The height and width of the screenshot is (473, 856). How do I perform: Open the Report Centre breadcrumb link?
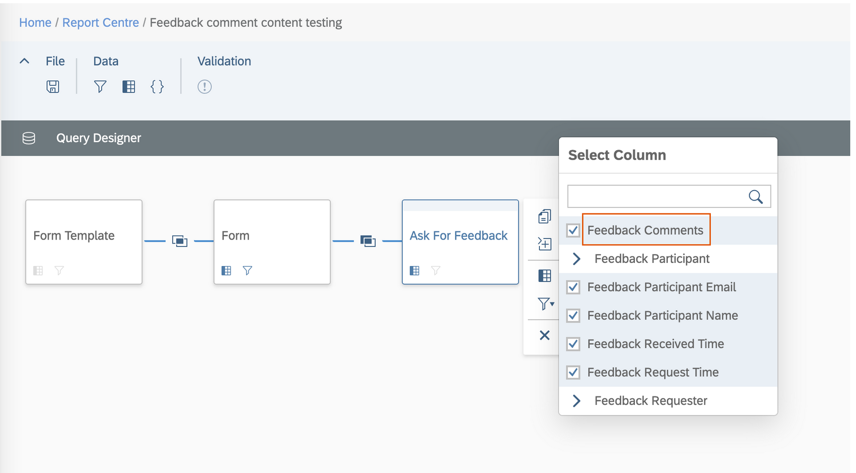click(100, 22)
